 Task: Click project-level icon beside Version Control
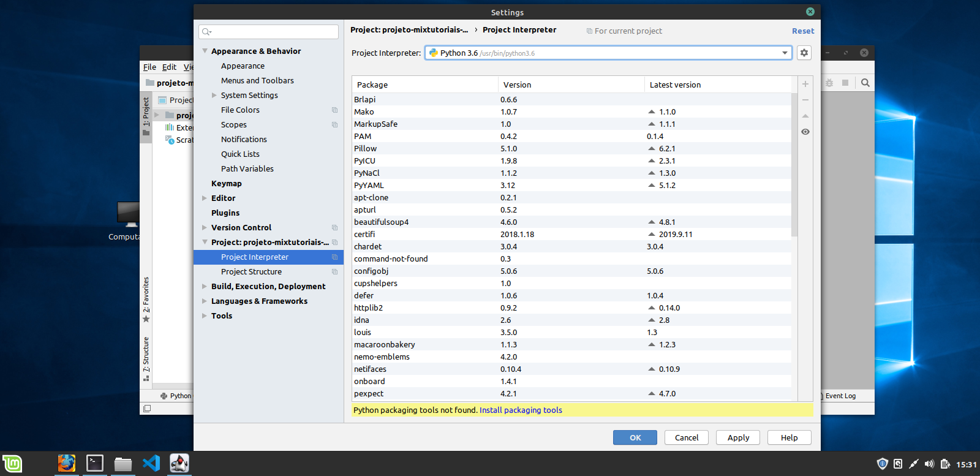pos(334,228)
